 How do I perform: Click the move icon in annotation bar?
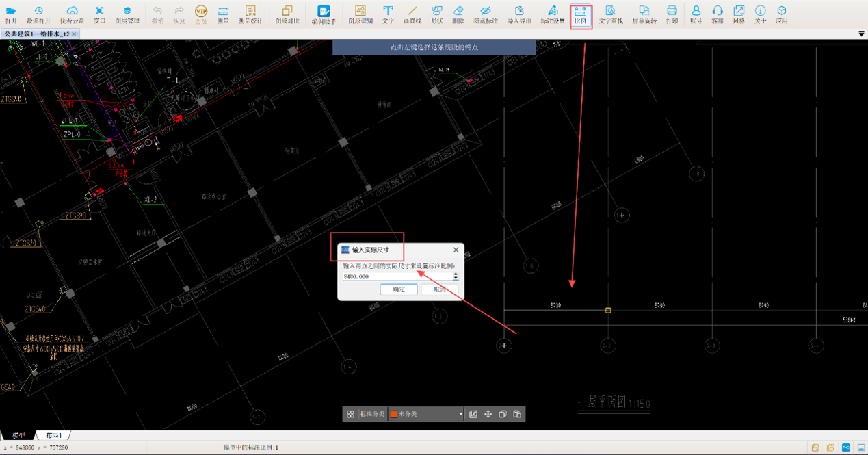tap(488, 414)
